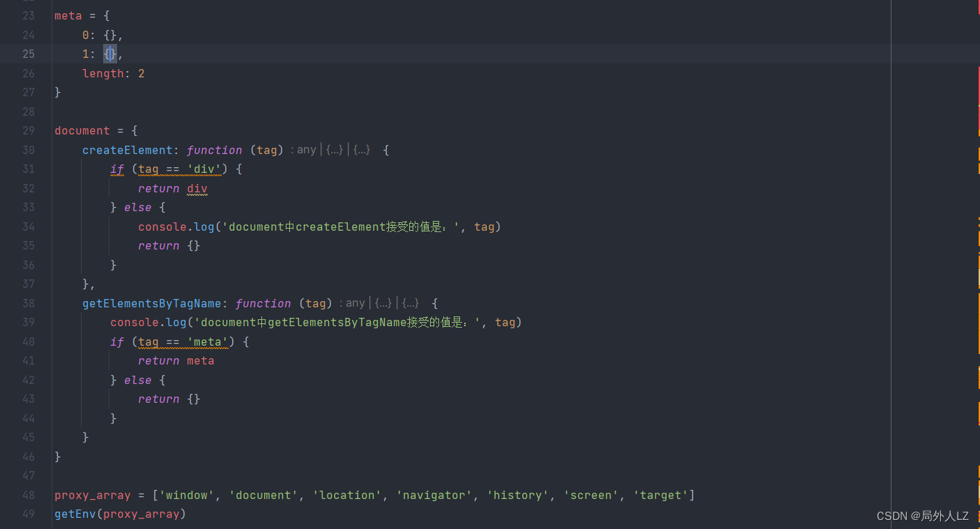980x529 pixels.
Task: Click the 'getElementsByTagName' property name on line 38
Action: tap(152, 303)
